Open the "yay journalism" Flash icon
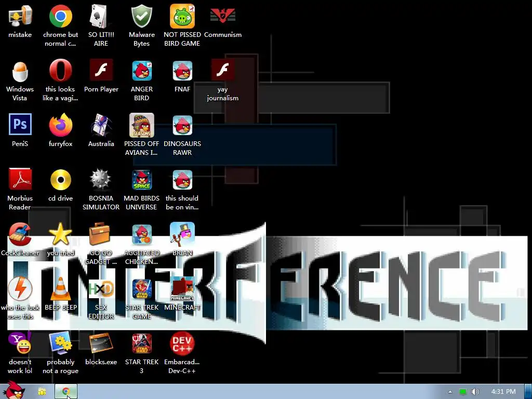 click(x=222, y=70)
